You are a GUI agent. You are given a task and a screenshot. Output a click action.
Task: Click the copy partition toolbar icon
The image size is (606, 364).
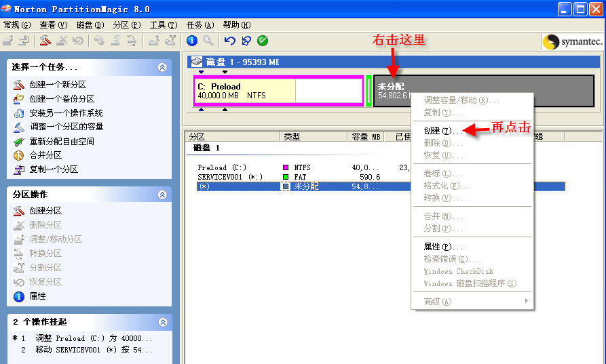pos(24,40)
